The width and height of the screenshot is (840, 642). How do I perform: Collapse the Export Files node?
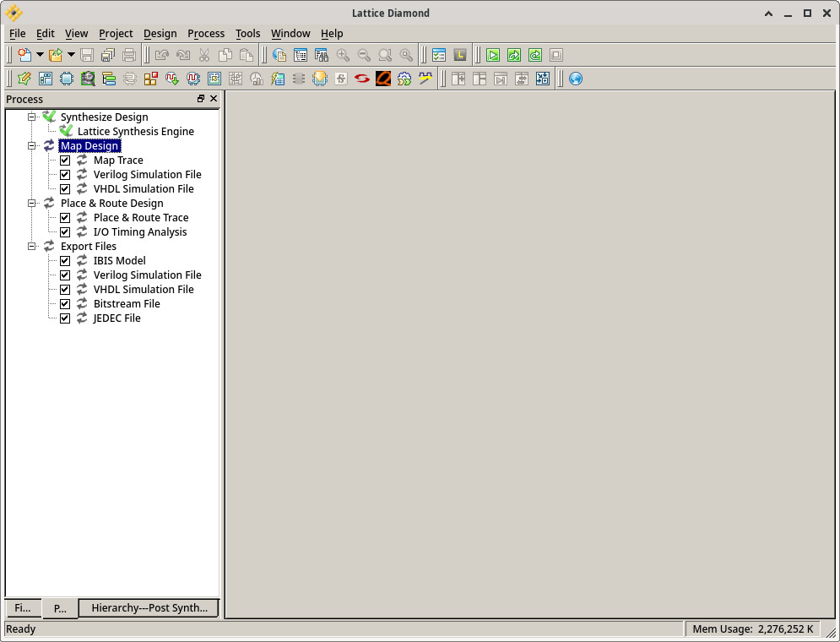click(x=31, y=247)
